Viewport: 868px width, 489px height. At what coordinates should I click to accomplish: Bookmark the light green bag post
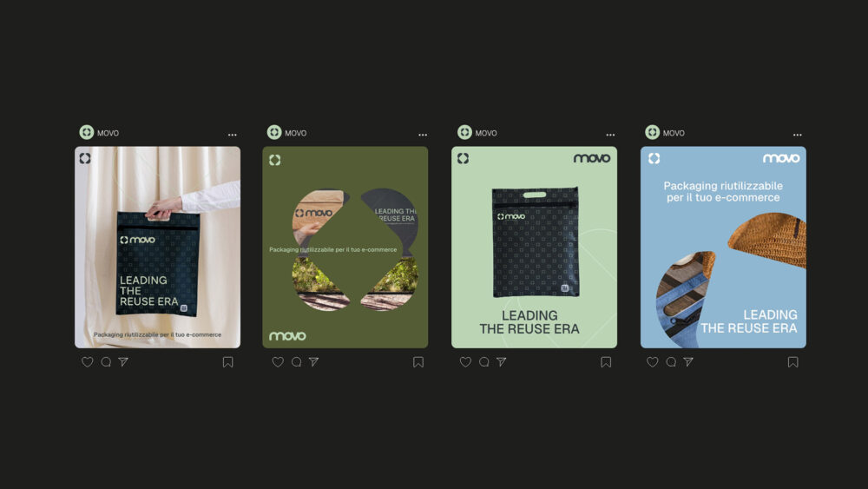[606, 361]
